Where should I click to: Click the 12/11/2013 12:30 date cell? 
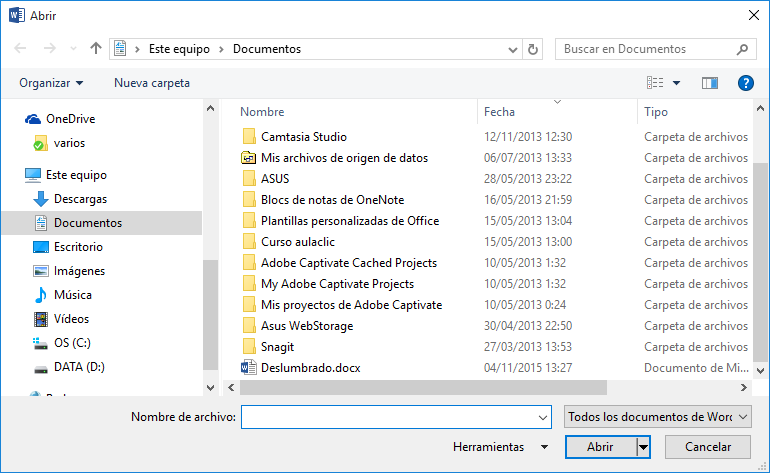click(528, 137)
